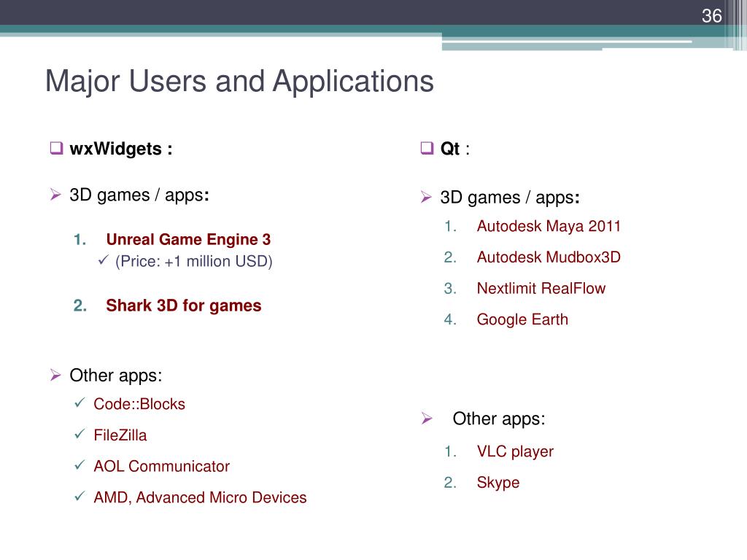Select "VLC player"

point(515,451)
